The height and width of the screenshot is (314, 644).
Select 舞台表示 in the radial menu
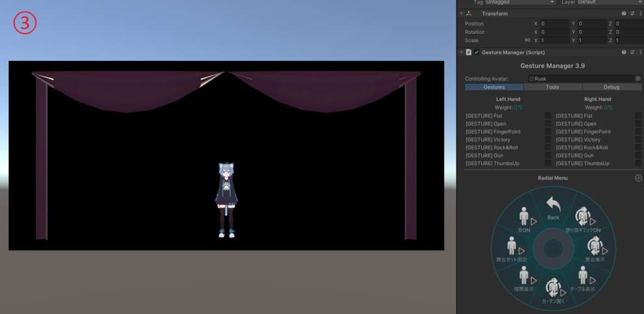(595, 249)
